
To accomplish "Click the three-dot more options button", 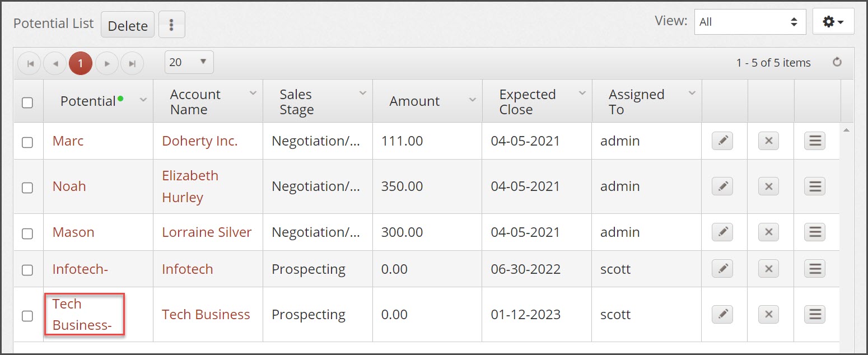I will point(171,25).
